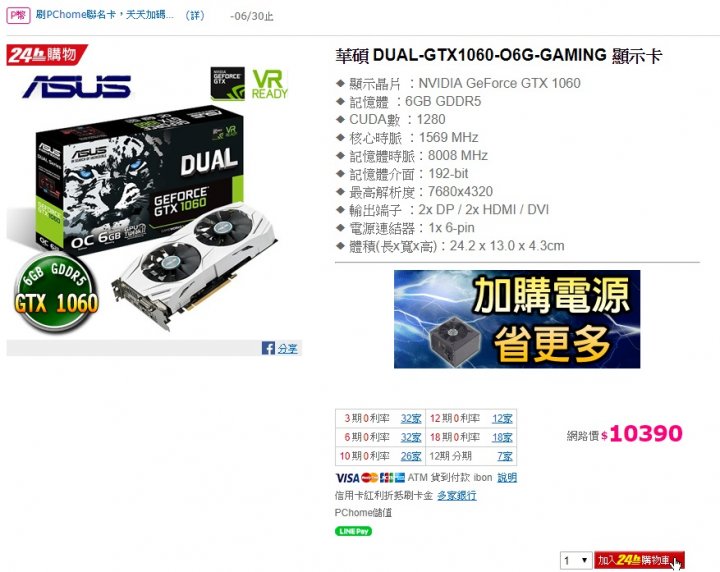This screenshot has height=572, width=720.
Task: Click the 24h shopping badge icon
Action: pos(47,55)
